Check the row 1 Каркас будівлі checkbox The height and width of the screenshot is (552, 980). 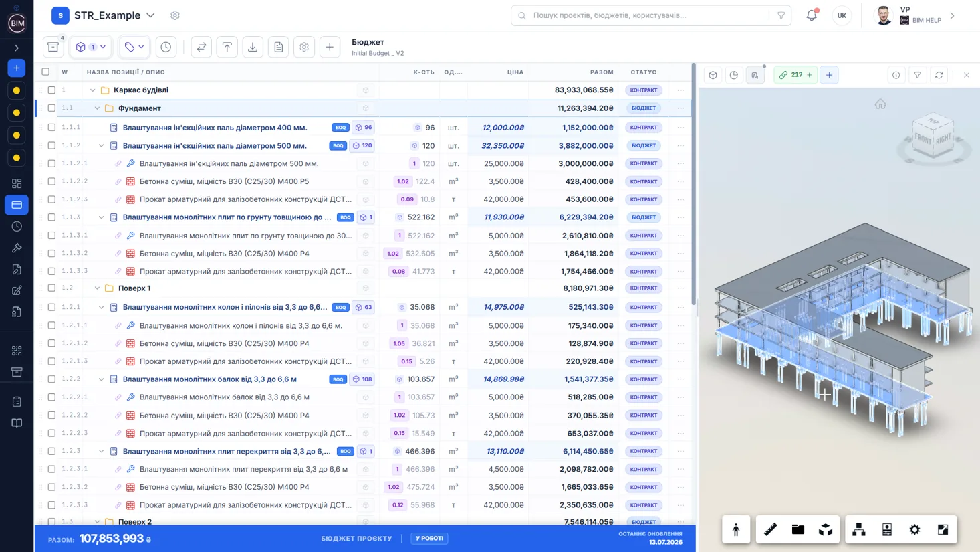point(51,90)
